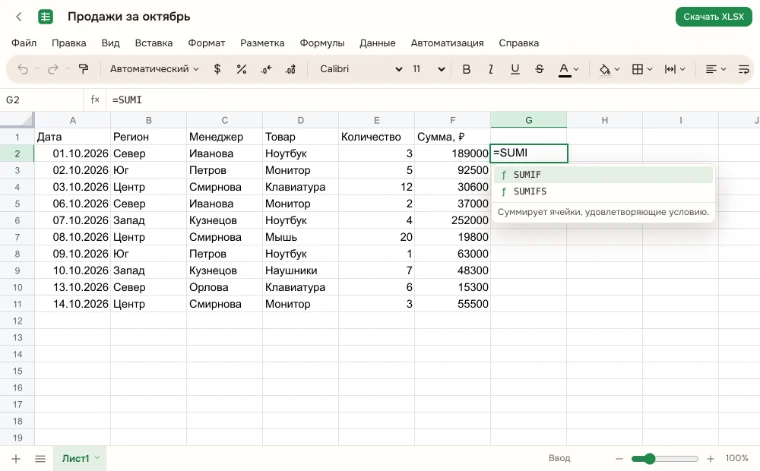Select row 5 header
This screenshot has width=760, height=471.
click(x=17, y=204)
